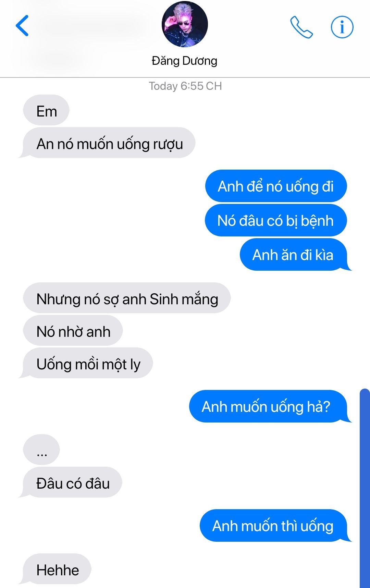Tap the "Anh để nó uống đi" bubble
This screenshot has height=588, width=370.
(276, 186)
